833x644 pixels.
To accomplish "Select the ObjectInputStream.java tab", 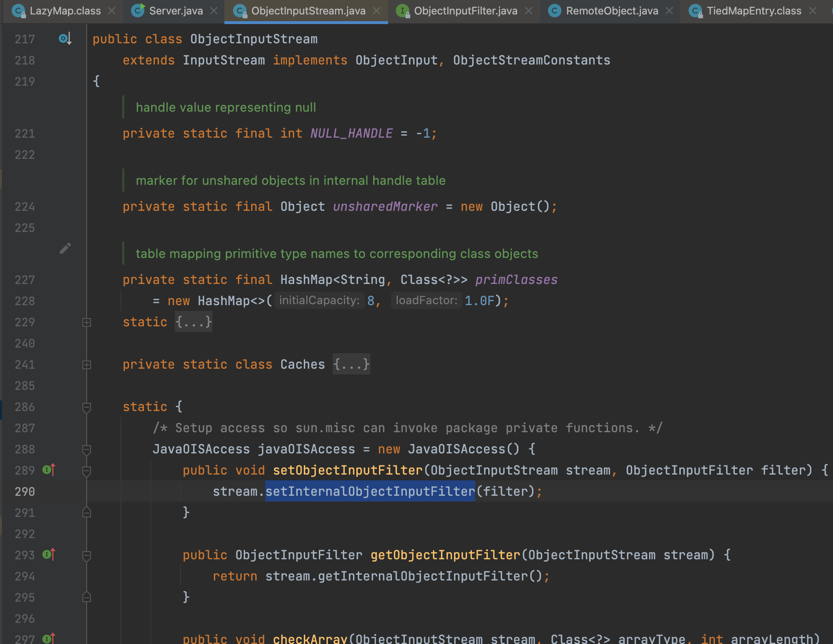I will click(308, 11).
